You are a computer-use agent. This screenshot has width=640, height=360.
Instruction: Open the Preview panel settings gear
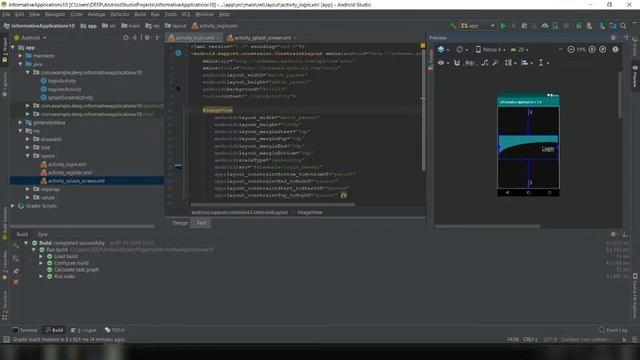[x=613, y=38]
